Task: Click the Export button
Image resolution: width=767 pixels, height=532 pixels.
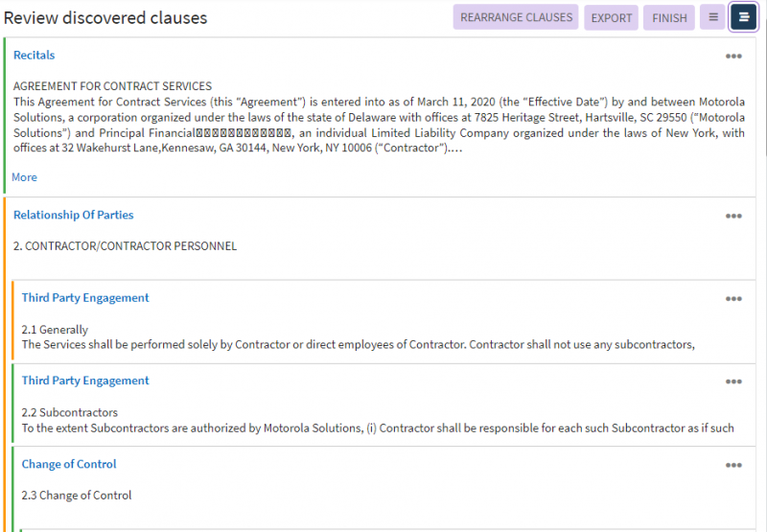Action: point(611,17)
